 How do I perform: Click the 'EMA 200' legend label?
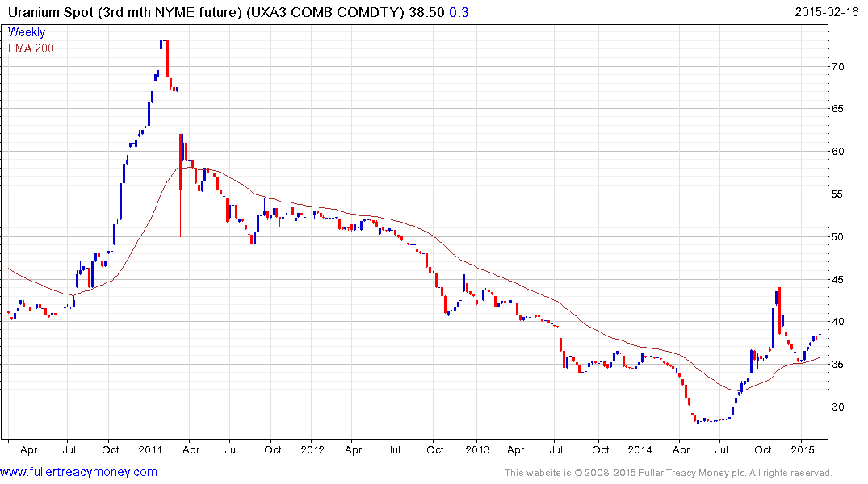[x=31, y=48]
